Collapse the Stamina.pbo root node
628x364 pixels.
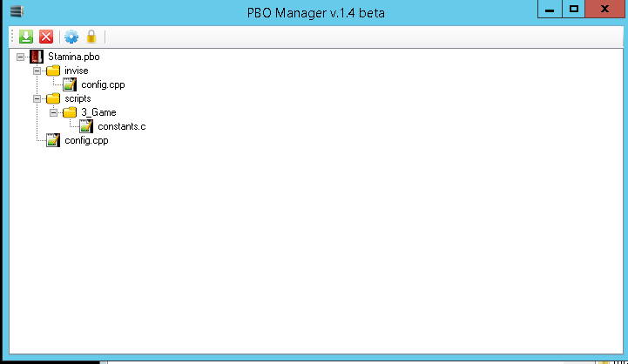point(20,57)
